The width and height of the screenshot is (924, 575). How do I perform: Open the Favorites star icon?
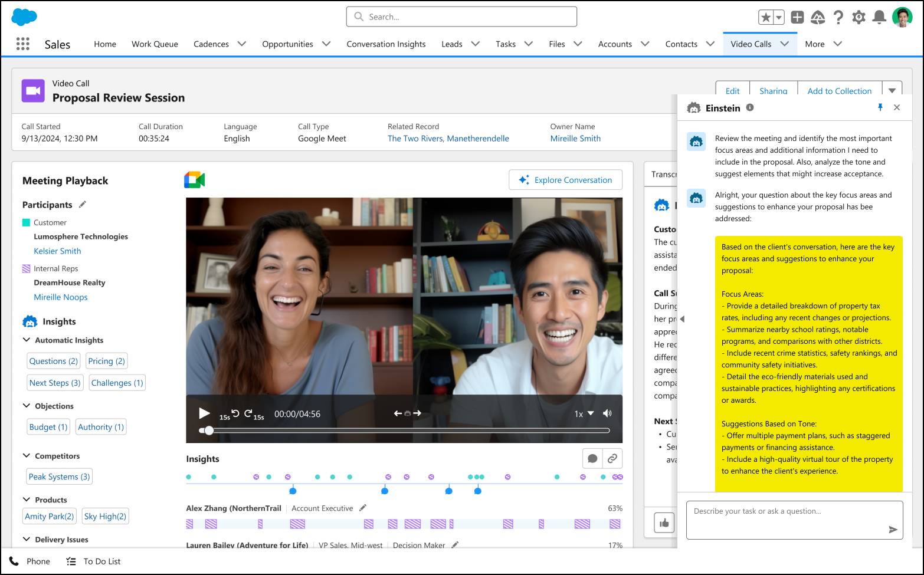click(x=766, y=17)
